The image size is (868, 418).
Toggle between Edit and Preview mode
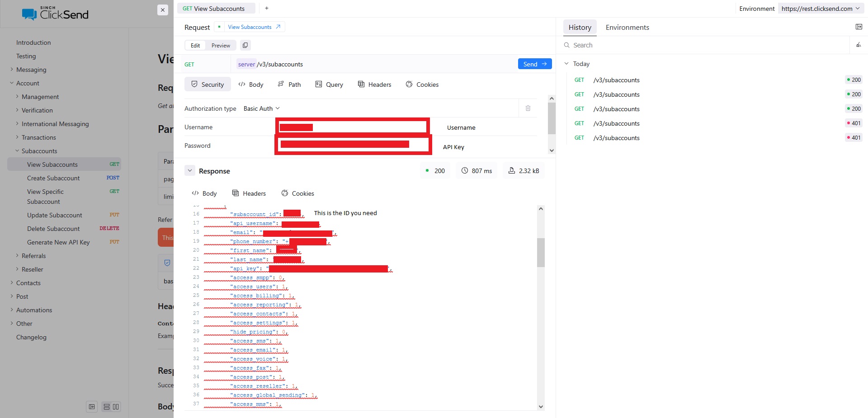click(x=221, y=45)
